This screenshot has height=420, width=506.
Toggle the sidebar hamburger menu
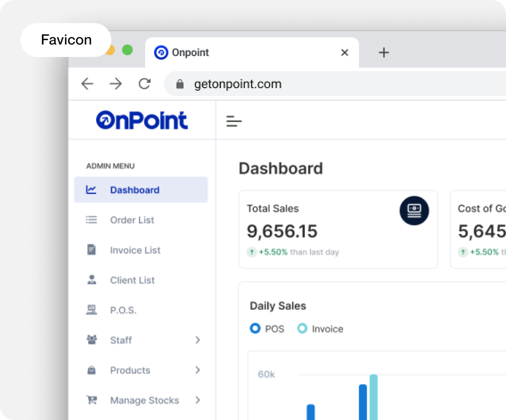[234, 121]
